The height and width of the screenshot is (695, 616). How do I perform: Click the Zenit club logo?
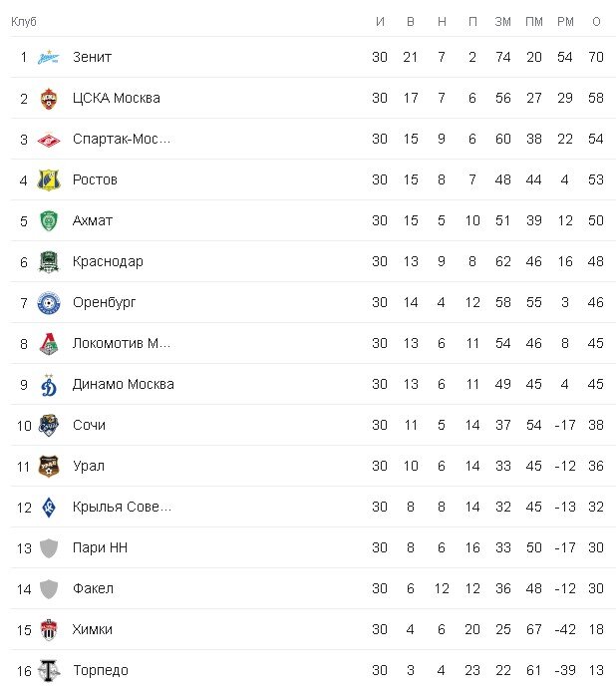pos(48,57)
